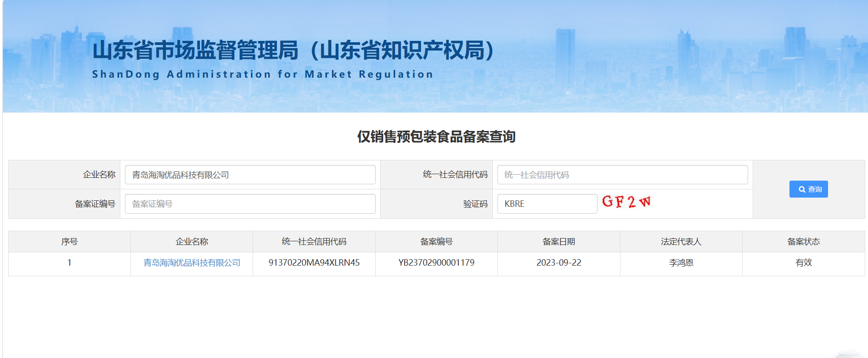Screen dimensions: 868x358
Task: Click the magnifier icon on the 查询 button
Action: click(x=802, y=189)
